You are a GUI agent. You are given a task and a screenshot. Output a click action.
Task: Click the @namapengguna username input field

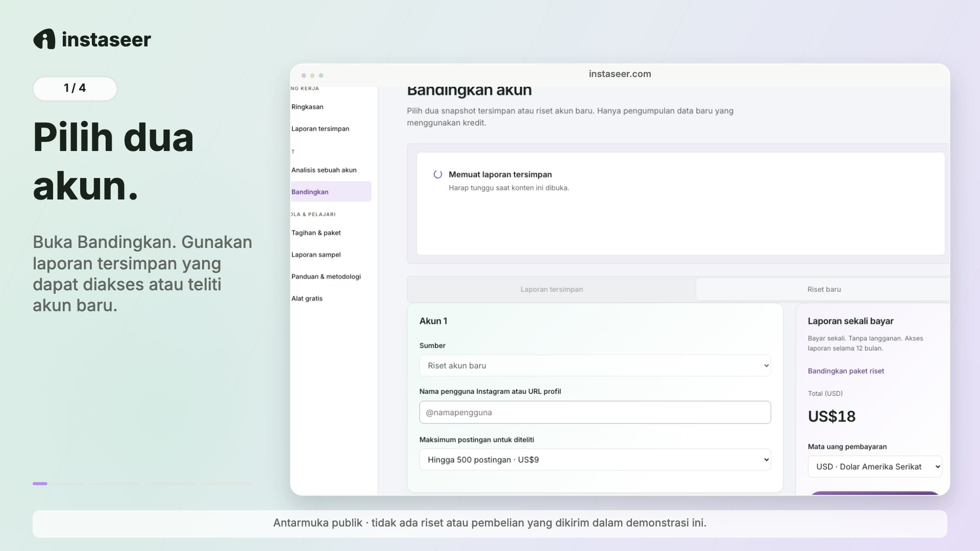pos(595,412)
